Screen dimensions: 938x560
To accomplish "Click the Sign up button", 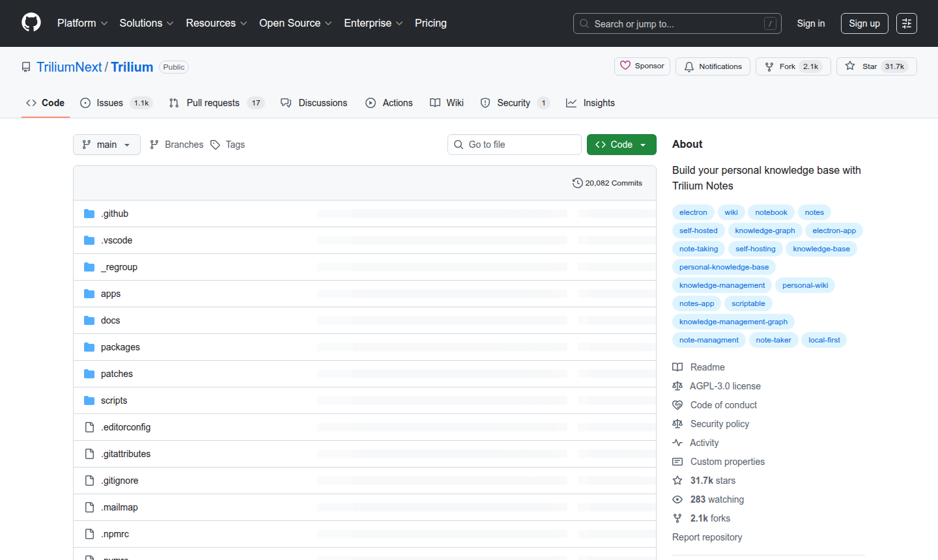I will click(864, 23).
